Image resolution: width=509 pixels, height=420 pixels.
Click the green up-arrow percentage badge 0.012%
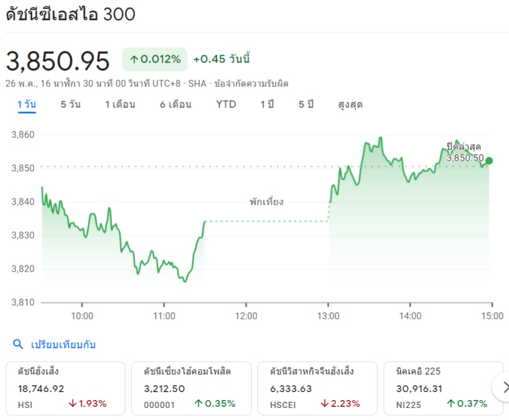pyautogui.click(x=155, y=59)
